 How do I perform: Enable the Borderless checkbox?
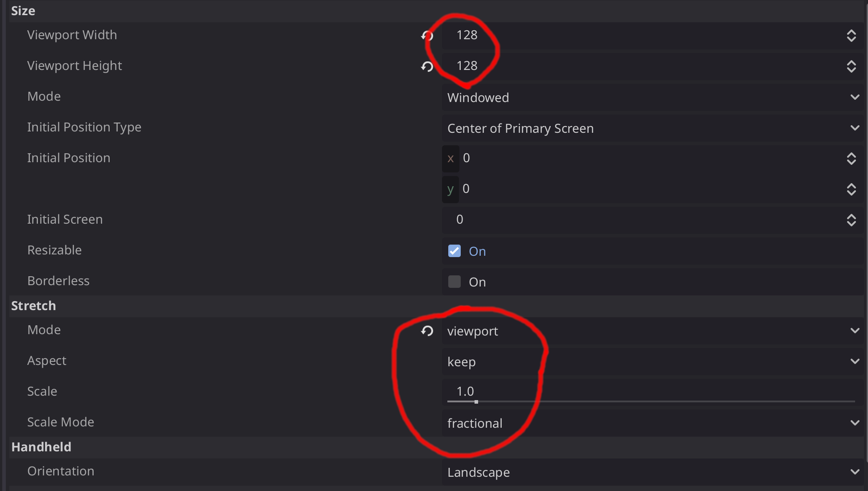click(454, 282)
